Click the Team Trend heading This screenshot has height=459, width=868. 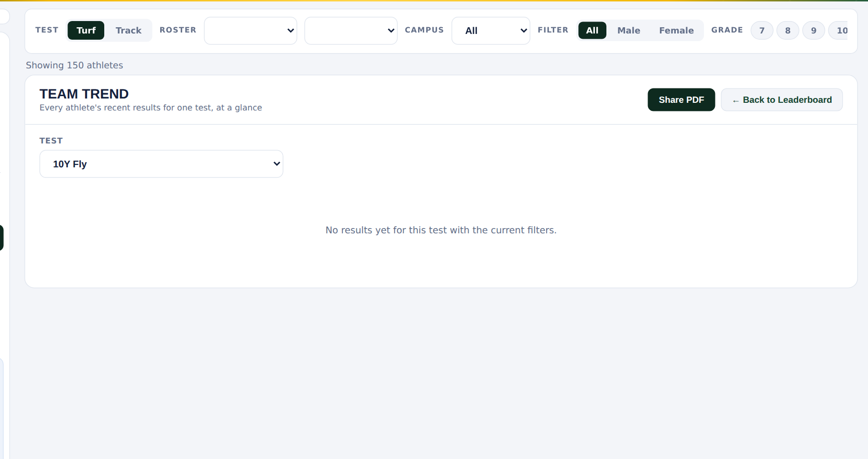point(84,94)
